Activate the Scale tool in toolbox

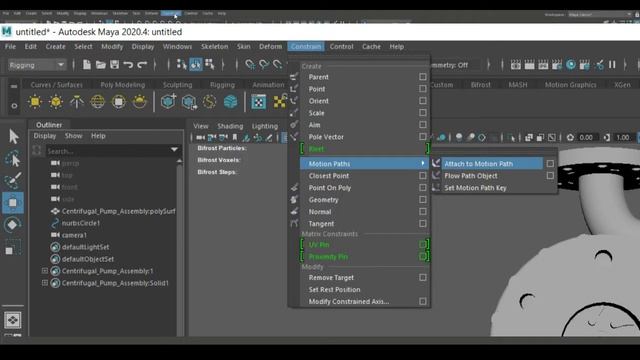(x=12, y=247)
